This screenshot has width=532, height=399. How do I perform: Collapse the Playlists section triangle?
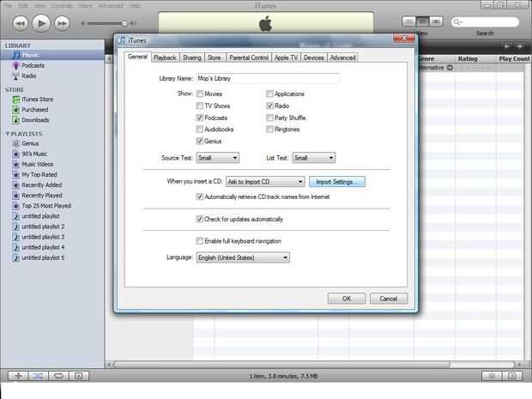click(x=8, y=134)
